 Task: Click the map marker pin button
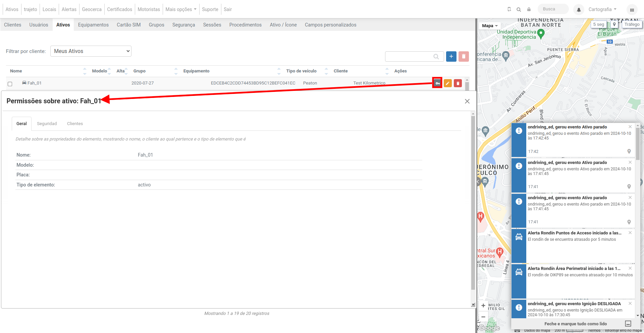click(x=614, y=24)
